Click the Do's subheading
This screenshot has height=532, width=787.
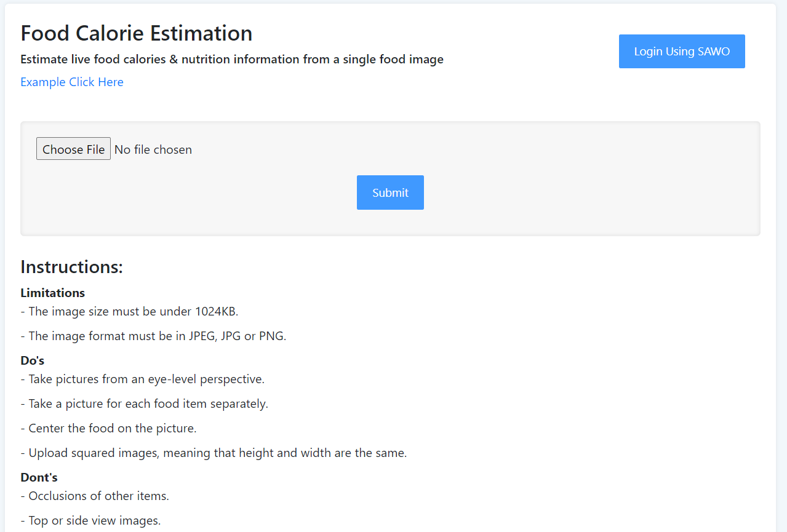click(x=33, y=360)
